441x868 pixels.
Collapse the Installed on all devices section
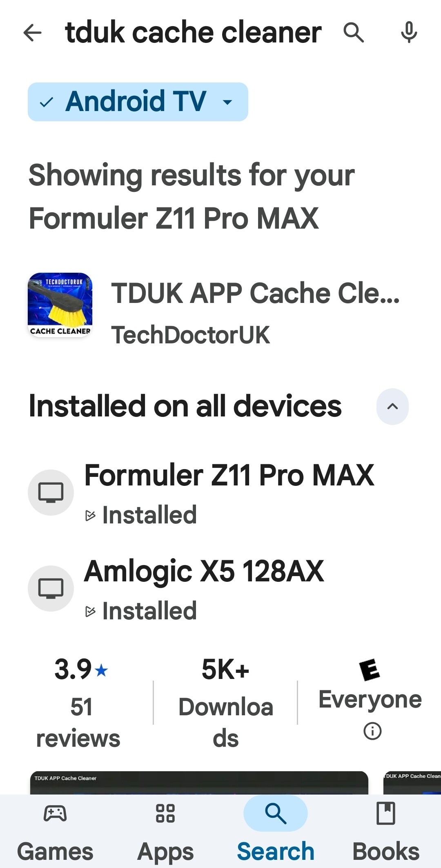(x=392, y=407)
